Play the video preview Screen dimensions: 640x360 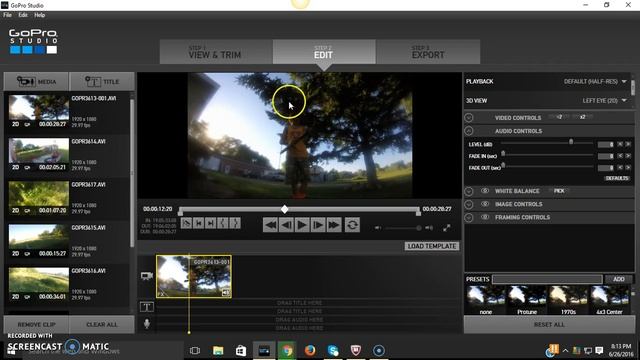point(302,225)
